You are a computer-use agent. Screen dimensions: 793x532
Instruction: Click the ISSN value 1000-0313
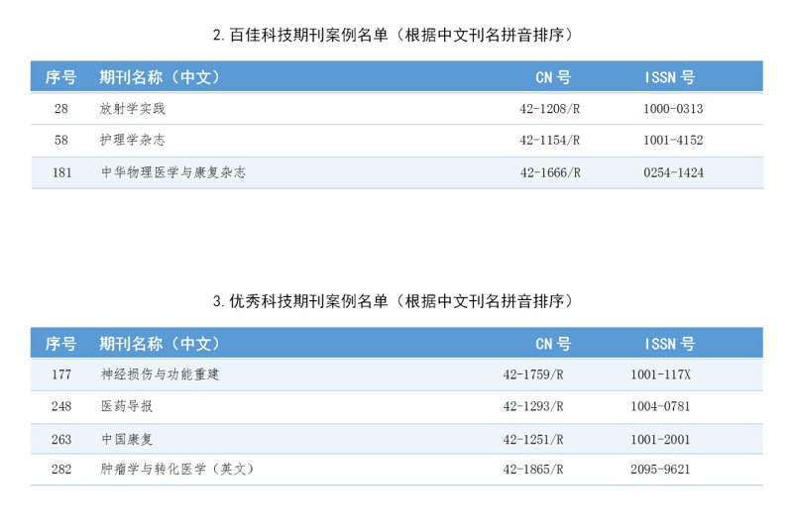[672, 109]
